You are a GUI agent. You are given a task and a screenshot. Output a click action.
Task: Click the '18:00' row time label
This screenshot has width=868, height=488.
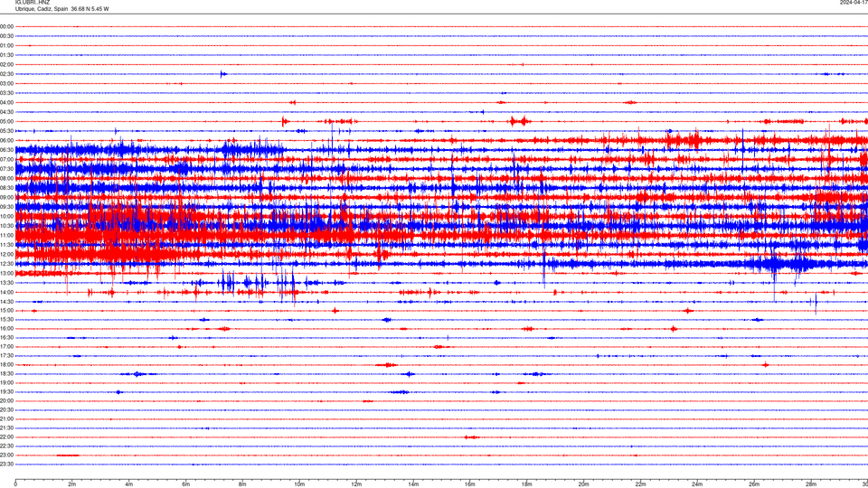[x=6, y=364]
